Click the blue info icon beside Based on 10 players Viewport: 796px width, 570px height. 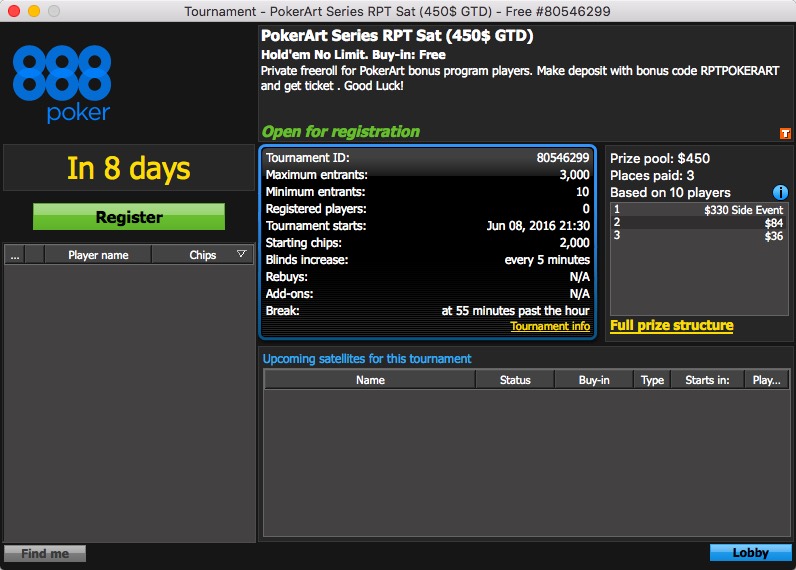click(x=780, y=192)
